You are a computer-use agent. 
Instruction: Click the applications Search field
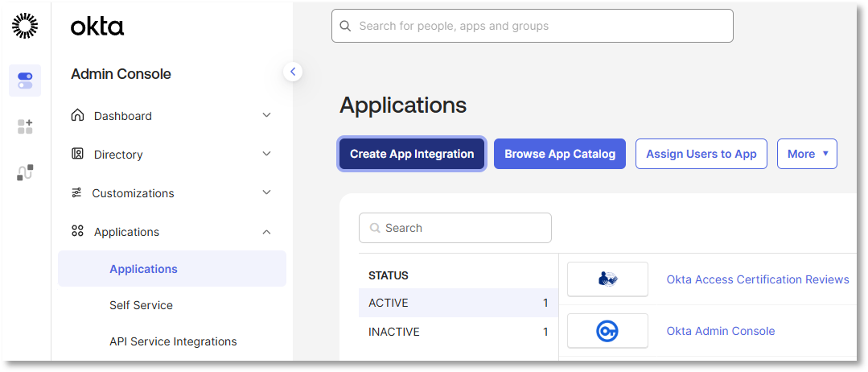[x=455, y=228]
